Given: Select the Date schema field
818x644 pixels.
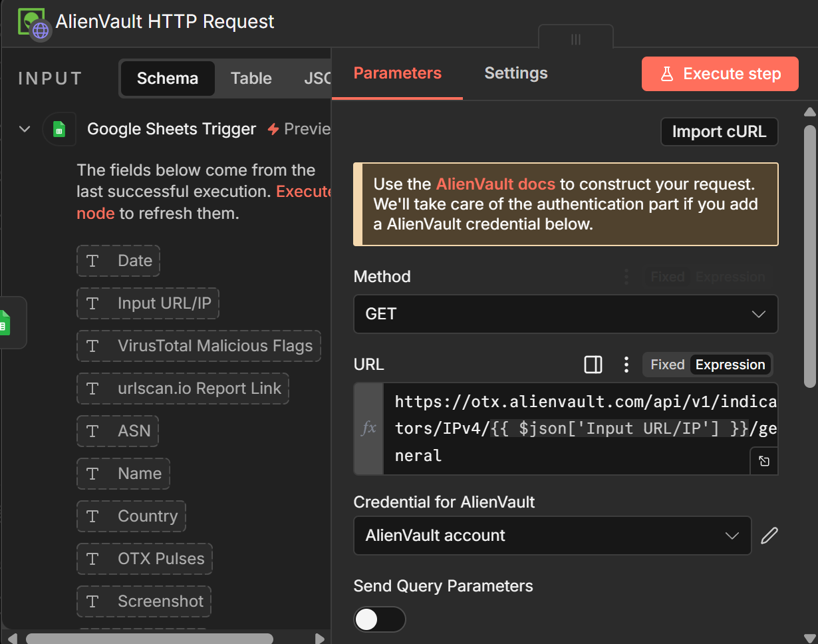Looking at the screenshot, I should 118,261.
